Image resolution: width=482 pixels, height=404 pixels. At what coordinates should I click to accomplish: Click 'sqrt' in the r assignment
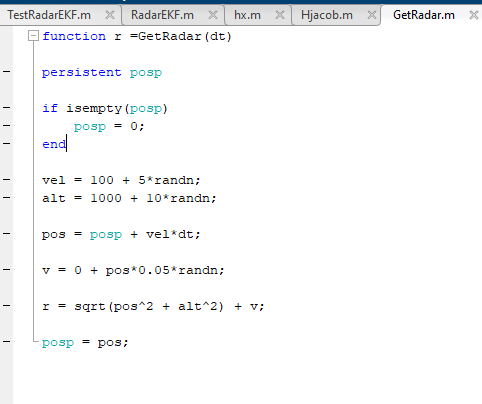(90, 307)
